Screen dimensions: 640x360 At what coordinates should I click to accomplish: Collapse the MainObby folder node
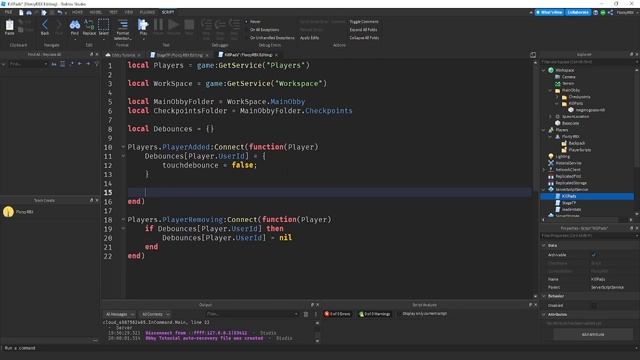[x=550, y=90]
